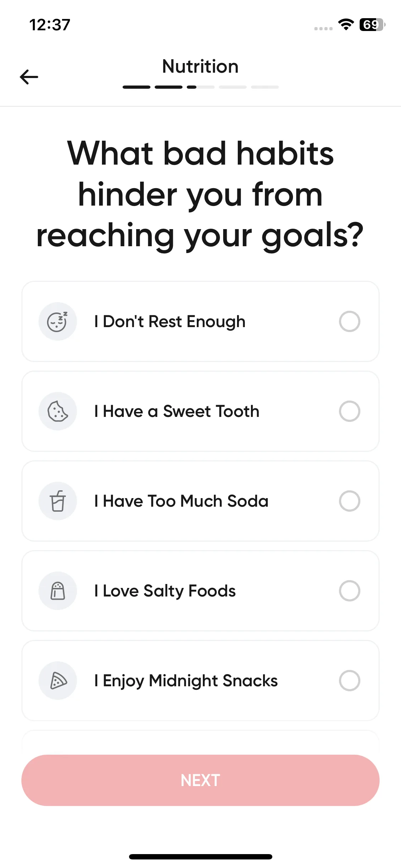The image size is (401, 868).
Task: Tap the cookie icon for Sweet Tooth
Action: pos(58,411)
